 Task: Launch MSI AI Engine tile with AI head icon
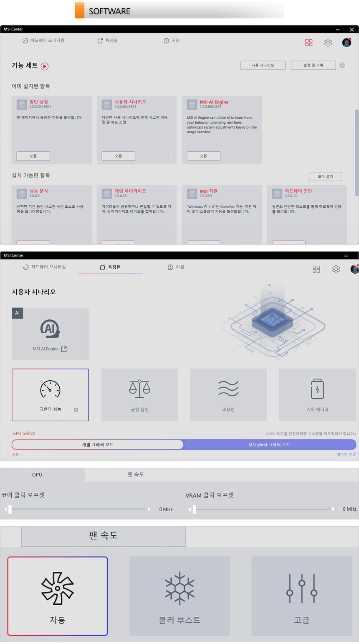(x=50, y=334)
